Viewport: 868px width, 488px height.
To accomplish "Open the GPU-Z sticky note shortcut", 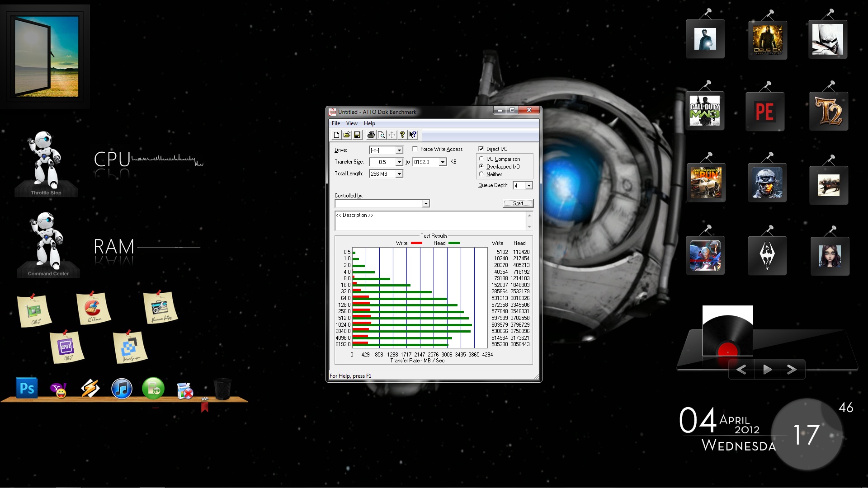I will [x=34, y=310].
